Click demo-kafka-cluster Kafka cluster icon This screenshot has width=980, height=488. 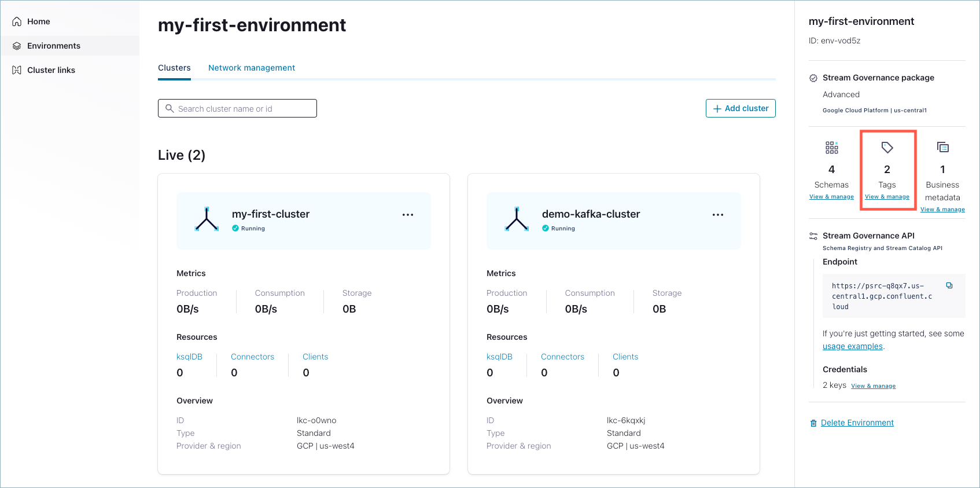517,219
